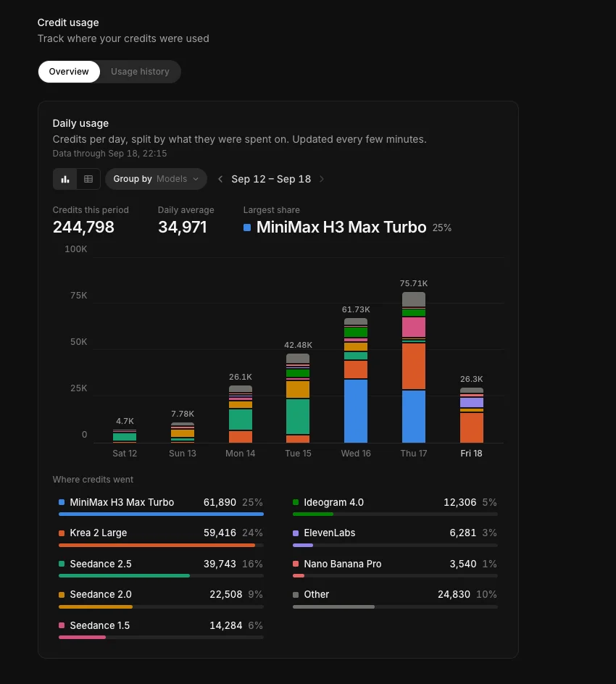
Task: Open the Group by Models dropdown
Action: [x=156, y=179]
